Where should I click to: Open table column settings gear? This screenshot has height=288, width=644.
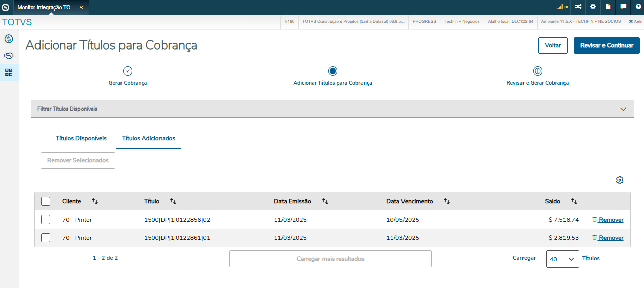tap(620, 181)
